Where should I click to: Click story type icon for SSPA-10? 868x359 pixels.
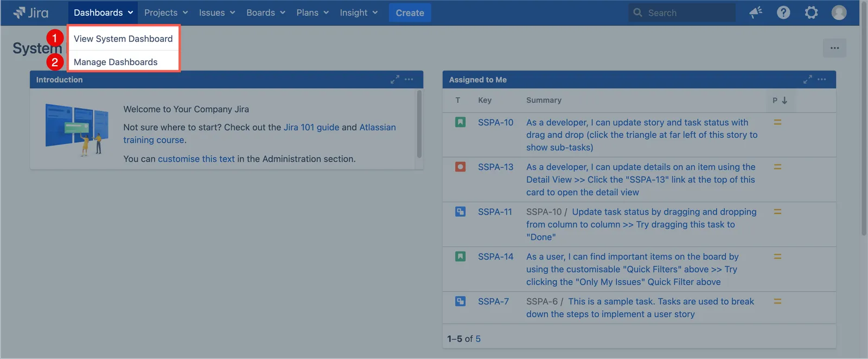tap(460, 122)
